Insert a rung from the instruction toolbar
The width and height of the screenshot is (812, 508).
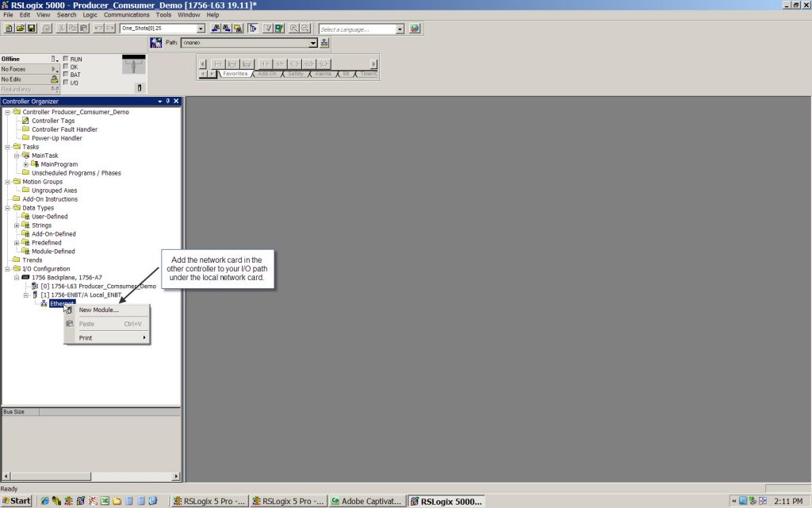coord(218,64)
